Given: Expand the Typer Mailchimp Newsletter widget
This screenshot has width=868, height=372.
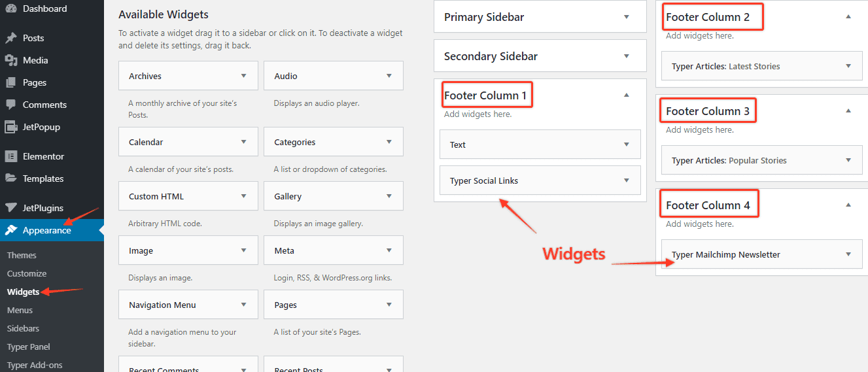Looking at the screenshot, I should [848, 254].
